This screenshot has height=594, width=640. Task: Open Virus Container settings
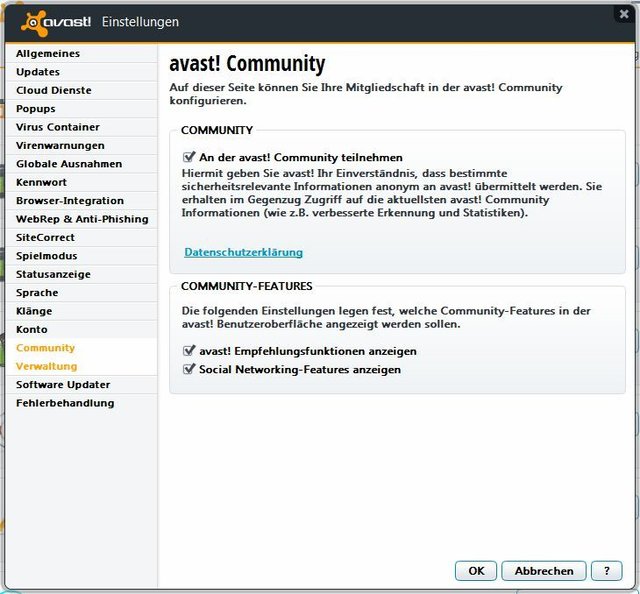[81, 127]
